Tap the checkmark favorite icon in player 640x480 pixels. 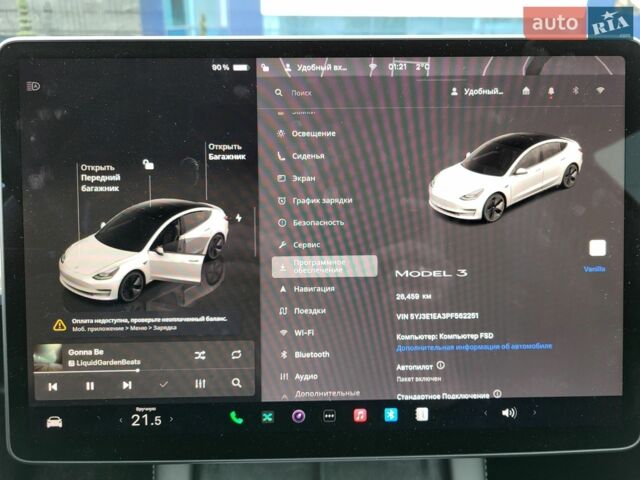(x=164, y=384)
